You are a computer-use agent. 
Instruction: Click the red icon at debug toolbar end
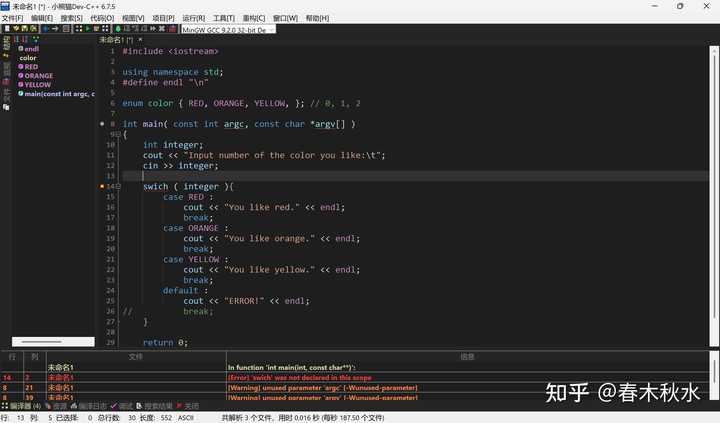click(x=172, y=28)
